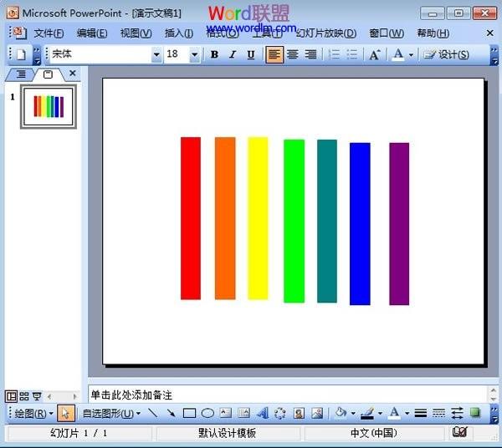Switch to the Outline tab
This screenshot has height=448, width=502.
20,74
